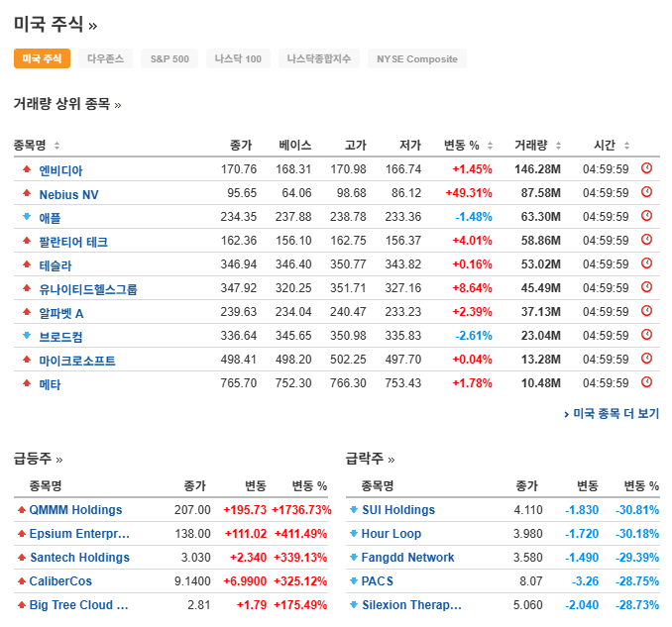Click the 765.70 closing price
This screenshot has width=672, height=627.
[239, 383]
